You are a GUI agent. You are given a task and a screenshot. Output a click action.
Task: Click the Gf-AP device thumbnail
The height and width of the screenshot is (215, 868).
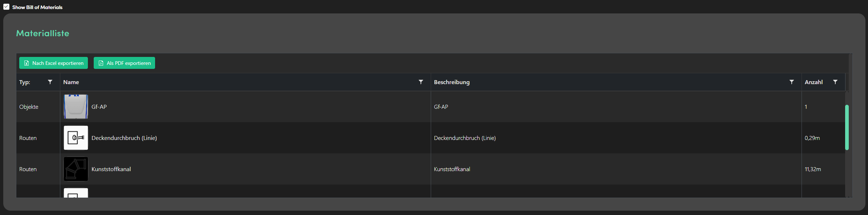(x=76, y=107)
